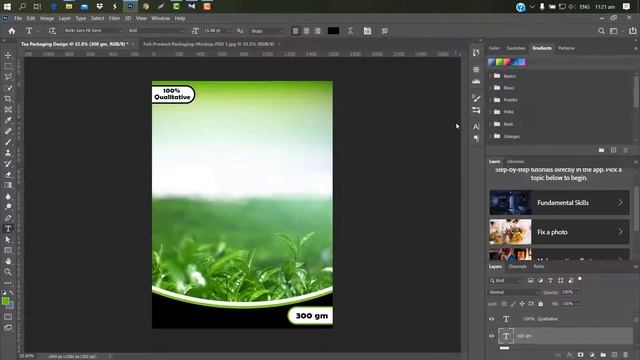Screen dimensions: 640x360
Task: Select the Zoom tool
Action: (x=8, y=272)
